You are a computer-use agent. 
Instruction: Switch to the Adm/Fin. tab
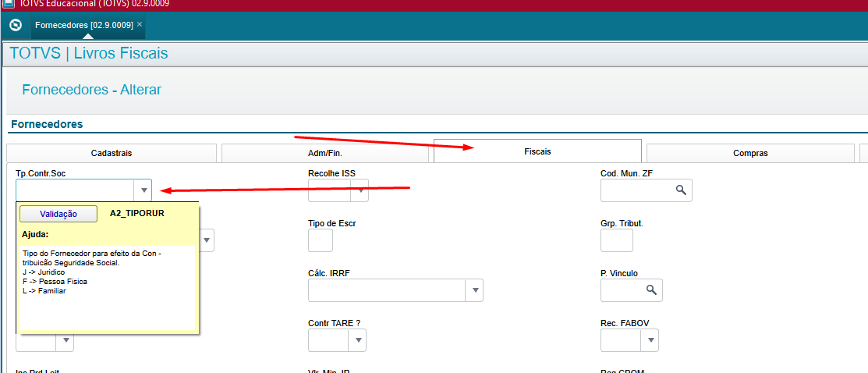(325, 154)
